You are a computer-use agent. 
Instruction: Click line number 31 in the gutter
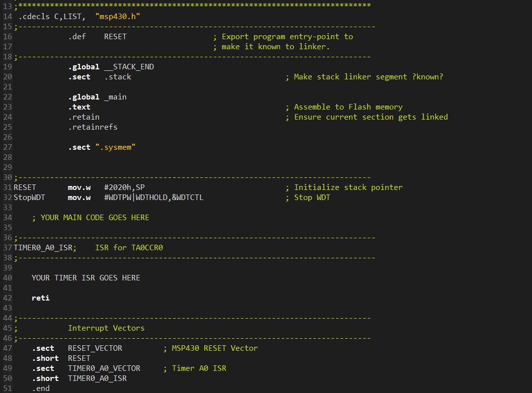click(7, 187)
